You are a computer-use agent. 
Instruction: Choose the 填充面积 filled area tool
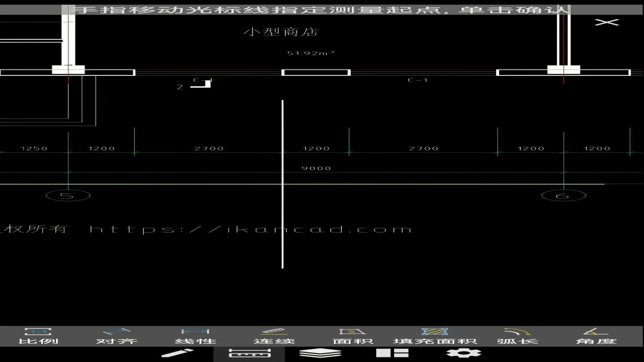(x=435, y=336)
